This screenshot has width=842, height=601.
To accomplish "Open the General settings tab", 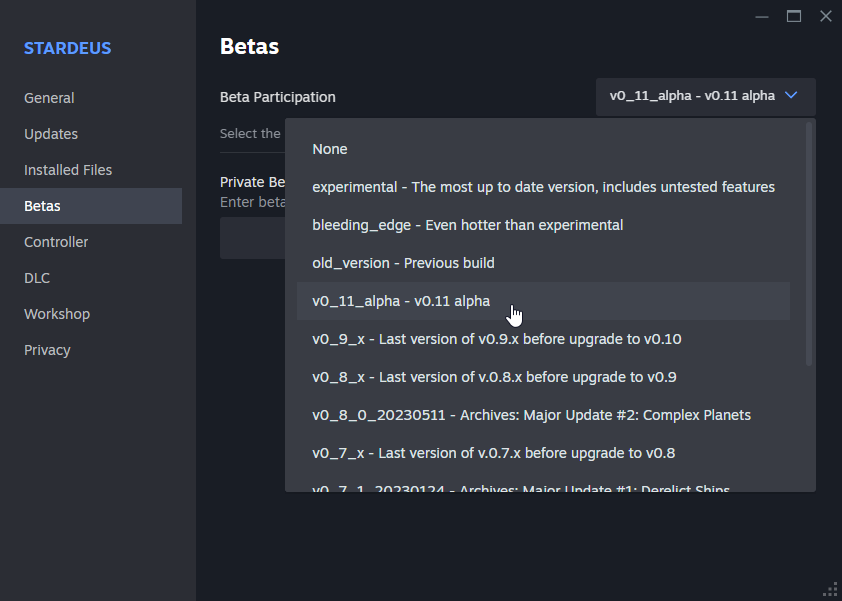I will 49,98.
